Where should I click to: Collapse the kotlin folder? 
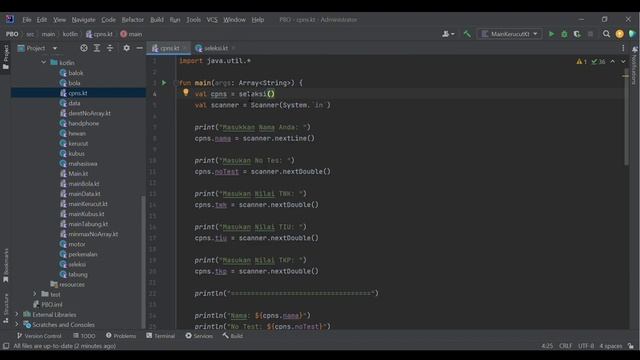[44, 62]
